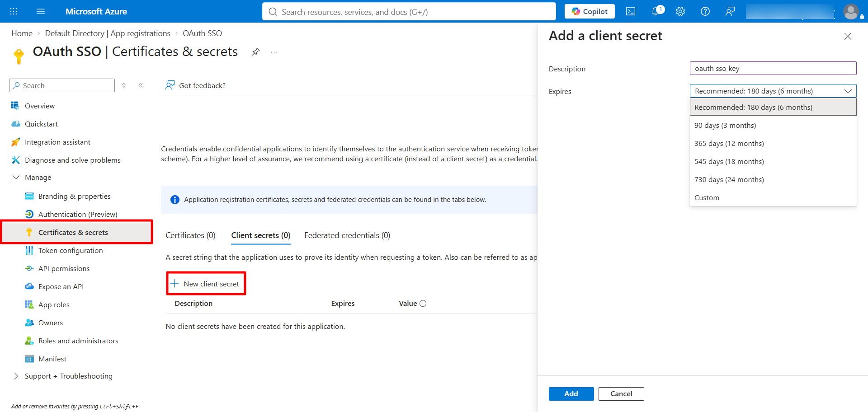The image size is (868, 412).
Task: Open Federated credentials (0) tab
Action: (347, 235)
